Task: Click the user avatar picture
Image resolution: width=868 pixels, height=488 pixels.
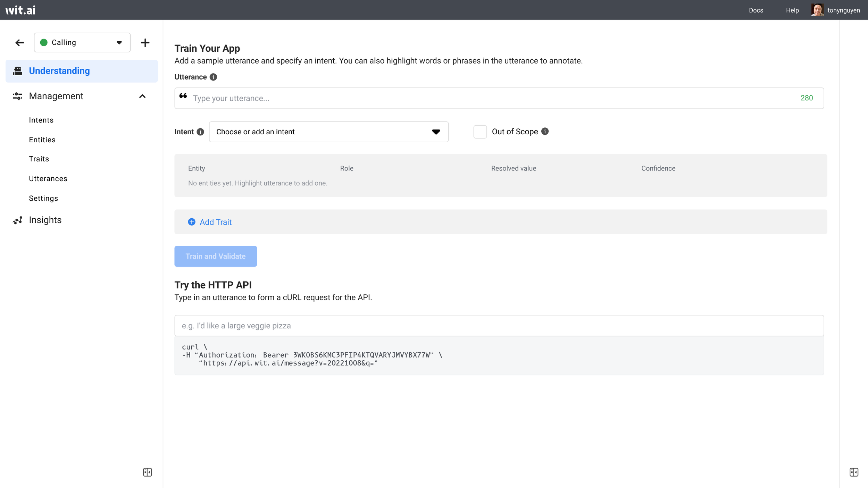Action: pyautogui.click(x=817, y=10)
